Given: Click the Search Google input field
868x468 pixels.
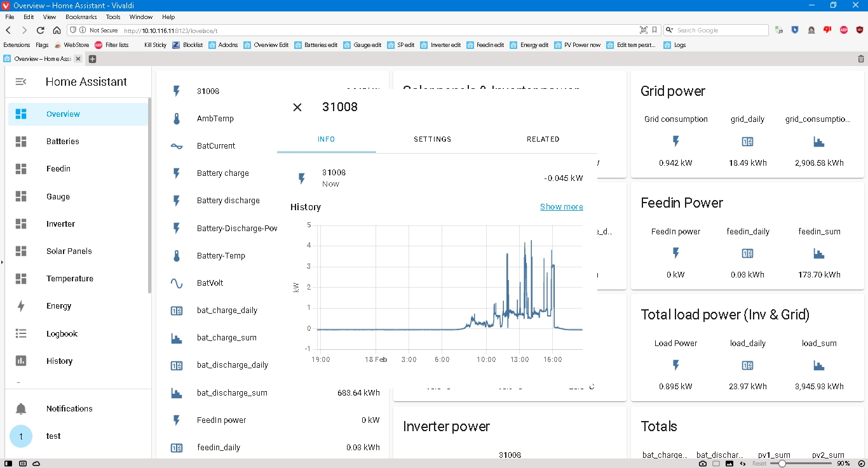Looking at the screenshot, I should pyautogui.click(x=721, y=30).
